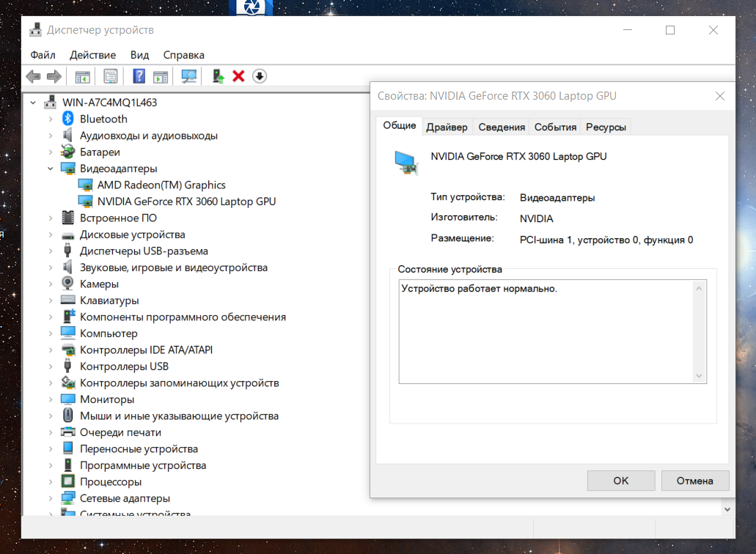Open the Properties toolbar icon

(111, 76)
